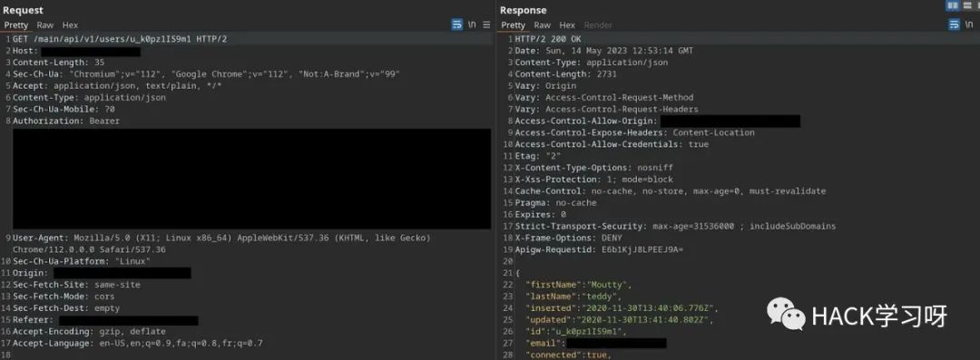
Task: Select the Request Pretty tab
Action: (16, 25)
